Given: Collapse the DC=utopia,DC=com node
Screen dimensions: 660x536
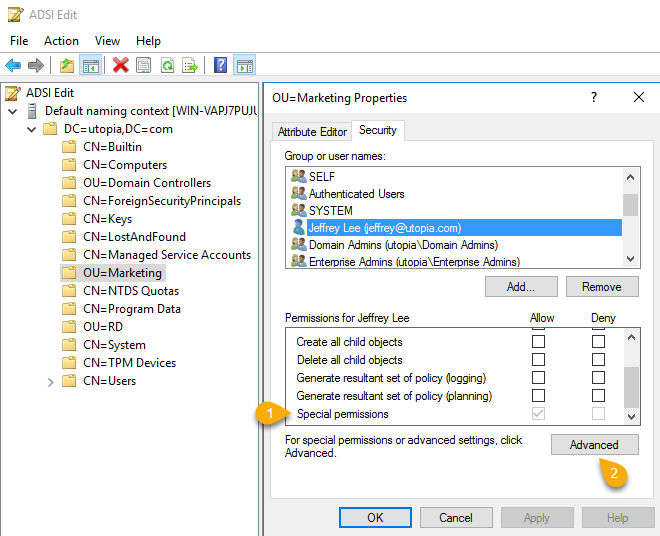Looking at the screenshot, I should pos(31,129).
